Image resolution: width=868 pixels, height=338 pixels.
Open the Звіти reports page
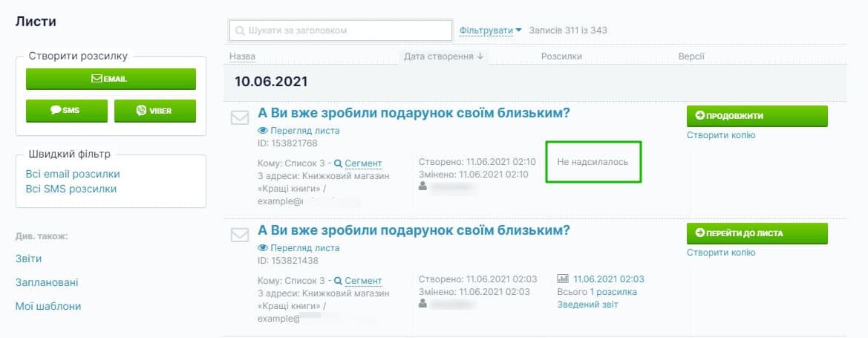[28, 259]
